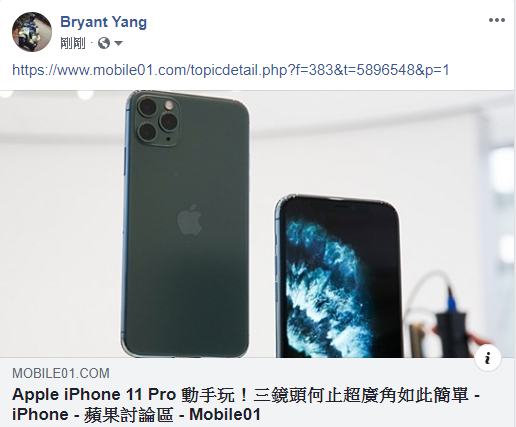Click the Apple logo on the phone

coord(190,220)
